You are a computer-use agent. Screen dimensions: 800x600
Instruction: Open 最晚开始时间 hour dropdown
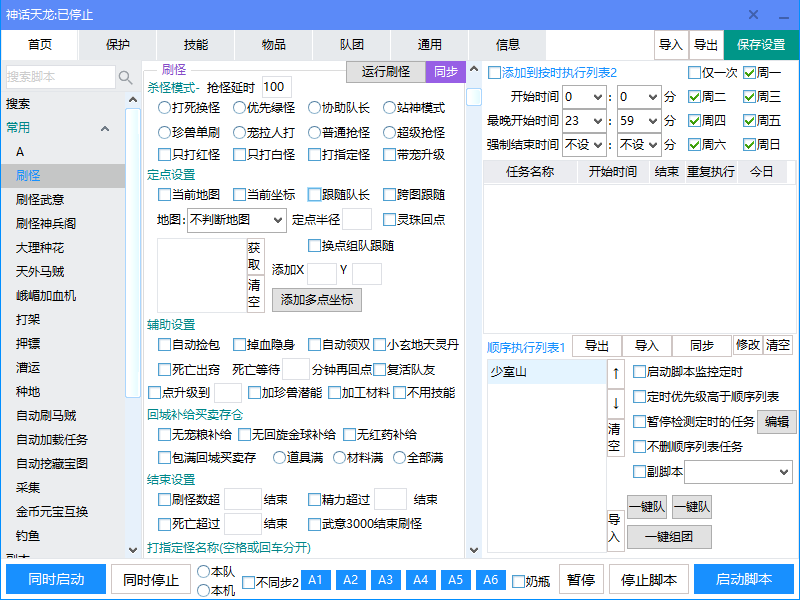click(x=584, y=121)
